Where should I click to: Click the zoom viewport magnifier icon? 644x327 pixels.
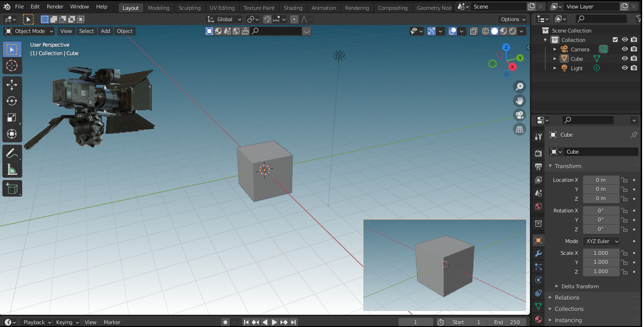[x=520, y=87]
